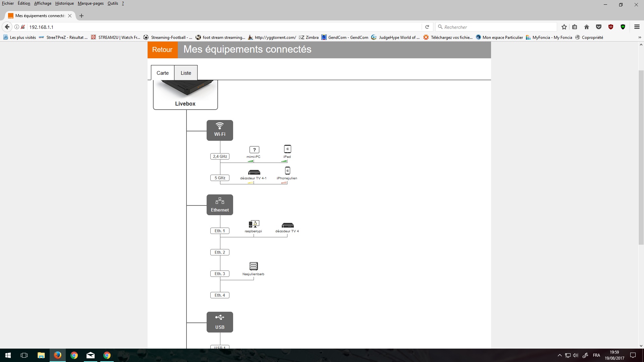Open the Marque-pages menu
Viewport: 644px width, 362px height.
(x=91, y=3)
